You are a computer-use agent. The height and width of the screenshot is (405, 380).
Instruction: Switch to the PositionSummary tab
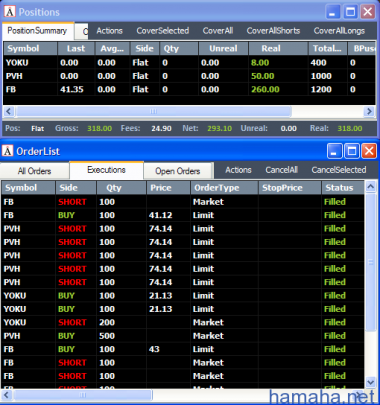pos(37,31)
